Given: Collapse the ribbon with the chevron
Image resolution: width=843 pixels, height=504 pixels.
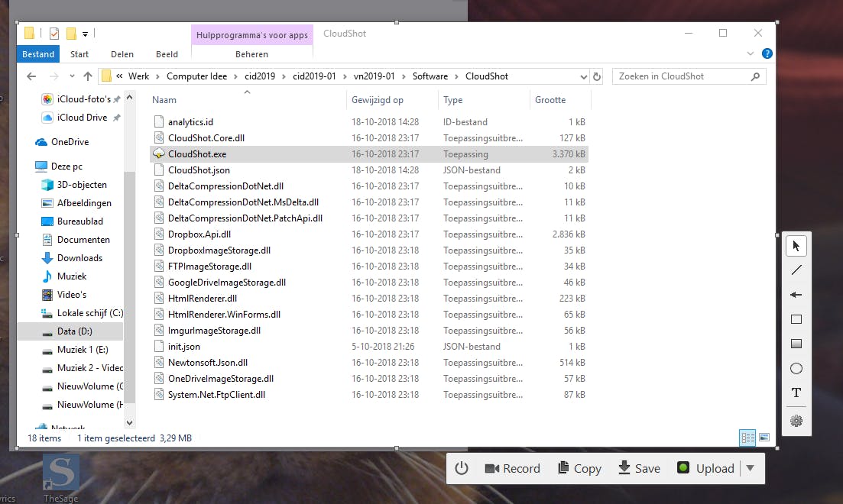Looking at the screenshot, I should point(750,53).
